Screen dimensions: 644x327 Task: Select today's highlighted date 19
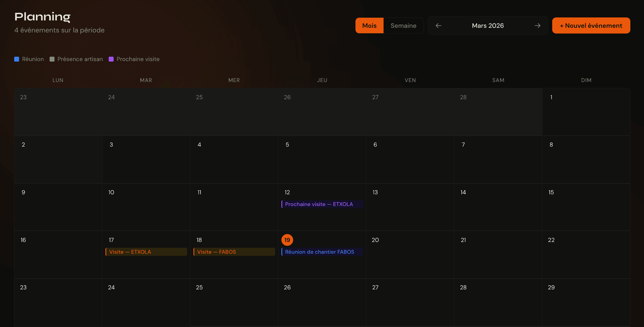(287, 240)
